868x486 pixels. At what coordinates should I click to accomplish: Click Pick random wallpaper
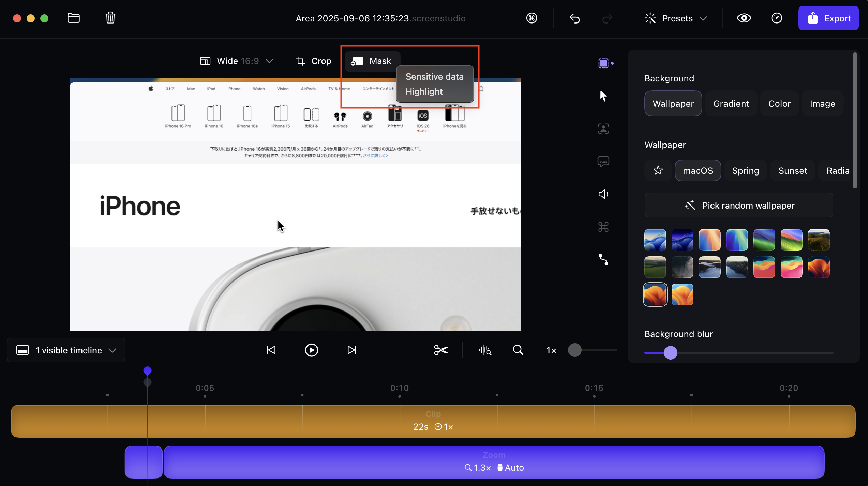pos(739,206)
